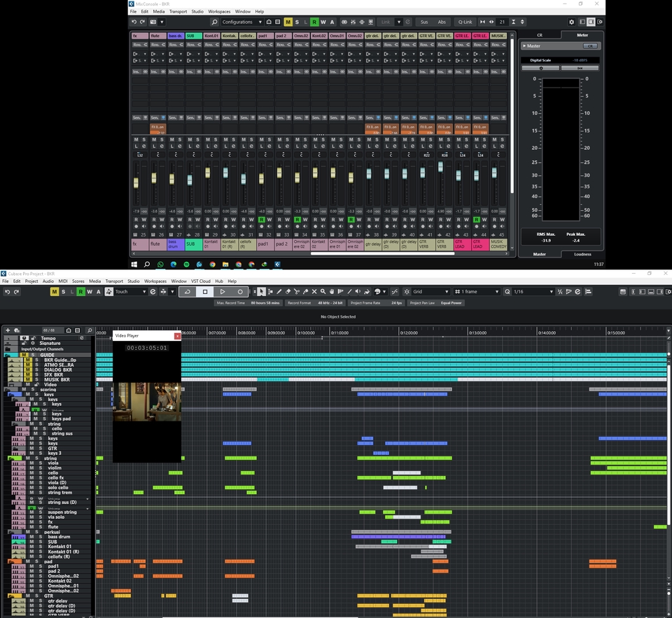The width and height of the screenshot is (672, 618).
Task: Close the Video Player window
Action: 177,336
